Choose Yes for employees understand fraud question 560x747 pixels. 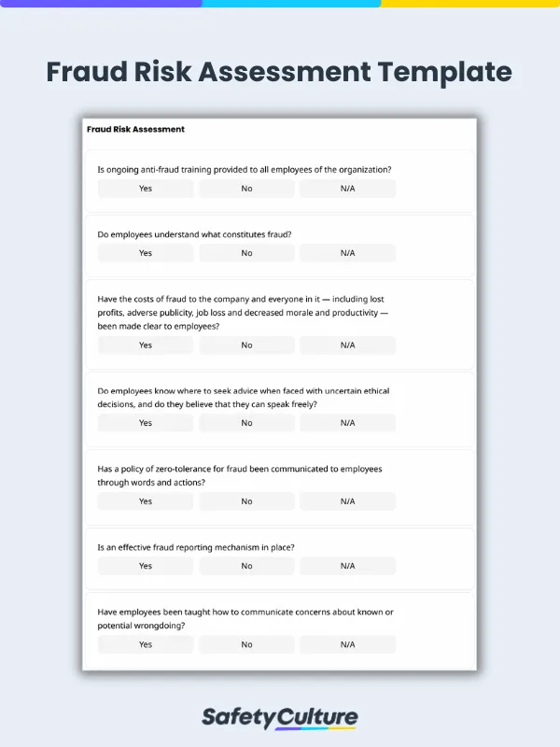click(x=146, y=253)
